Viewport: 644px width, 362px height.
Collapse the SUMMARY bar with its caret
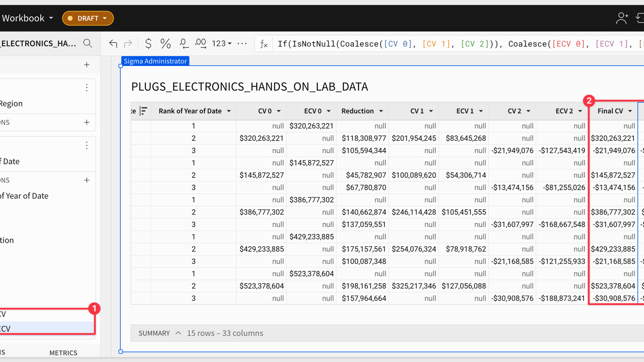178,333
